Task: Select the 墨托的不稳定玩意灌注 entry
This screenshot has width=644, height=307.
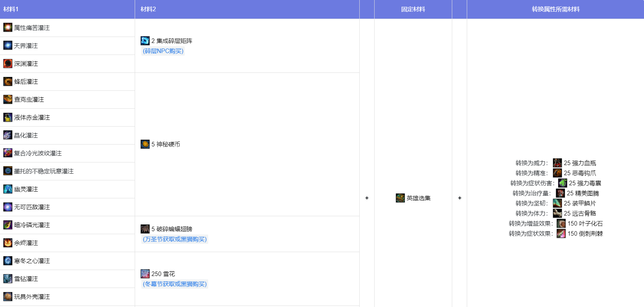Action: [x=44, y=171]
